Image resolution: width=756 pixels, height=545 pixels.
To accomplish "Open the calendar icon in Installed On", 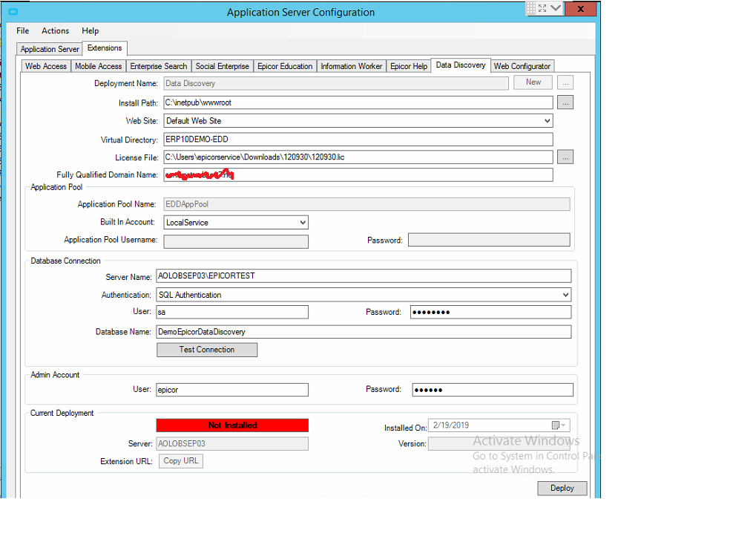I will (x=557, y=425).
